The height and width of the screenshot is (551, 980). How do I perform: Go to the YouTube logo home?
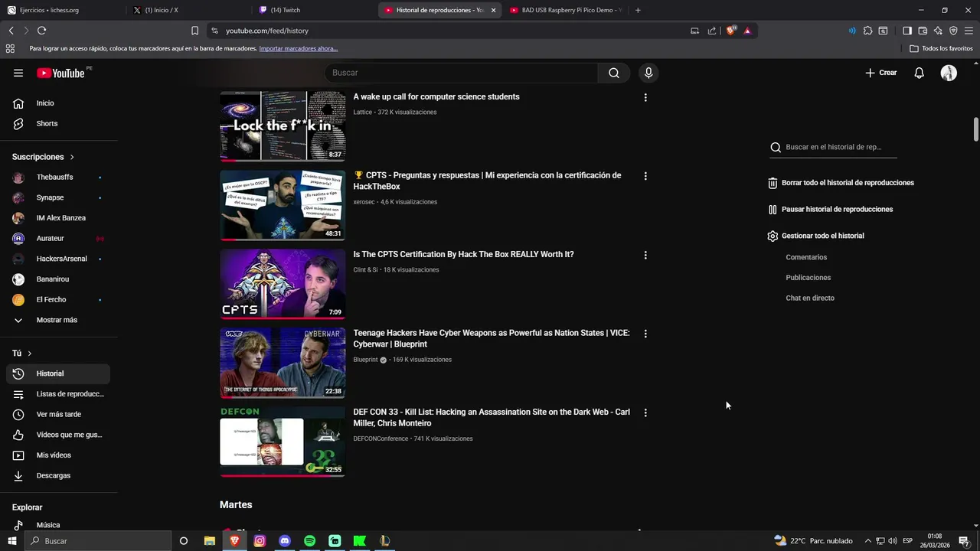tap(60, 73)
